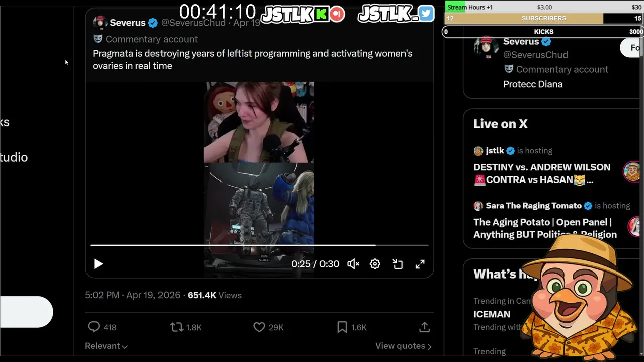Click the @SeverusChud handle in tweet header
The image size is (644, 362).
pos(193,23)
